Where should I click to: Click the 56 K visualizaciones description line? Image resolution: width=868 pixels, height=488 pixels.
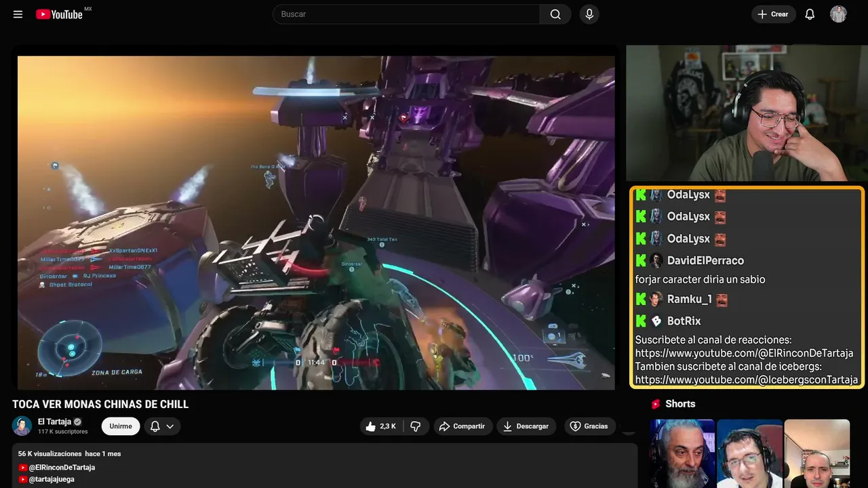pyautogui.click(x=69, y=453)
